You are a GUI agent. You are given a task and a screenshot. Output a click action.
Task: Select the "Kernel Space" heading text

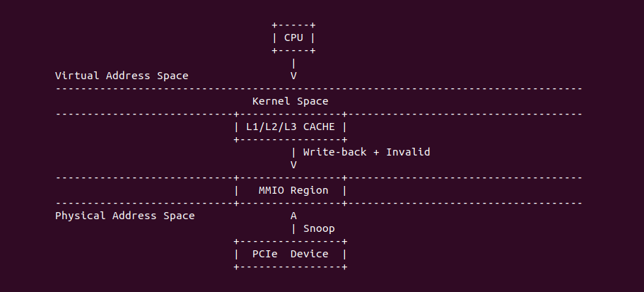290,101
